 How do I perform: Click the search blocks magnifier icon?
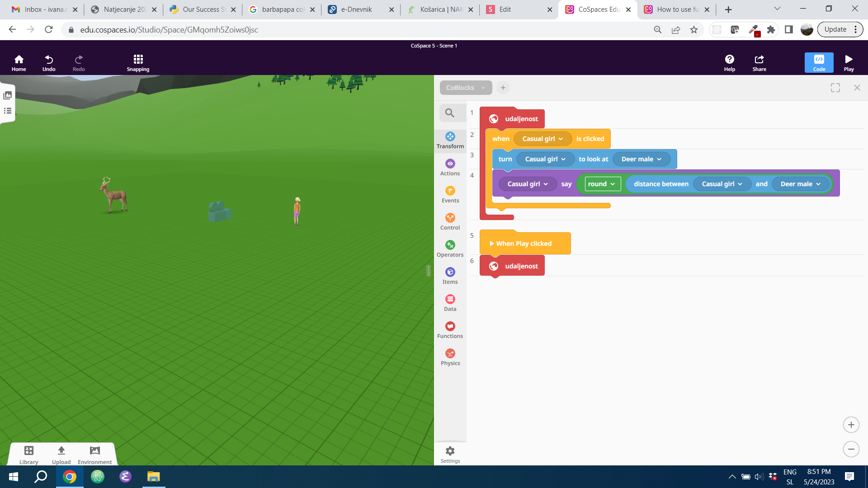coord(449,113)
